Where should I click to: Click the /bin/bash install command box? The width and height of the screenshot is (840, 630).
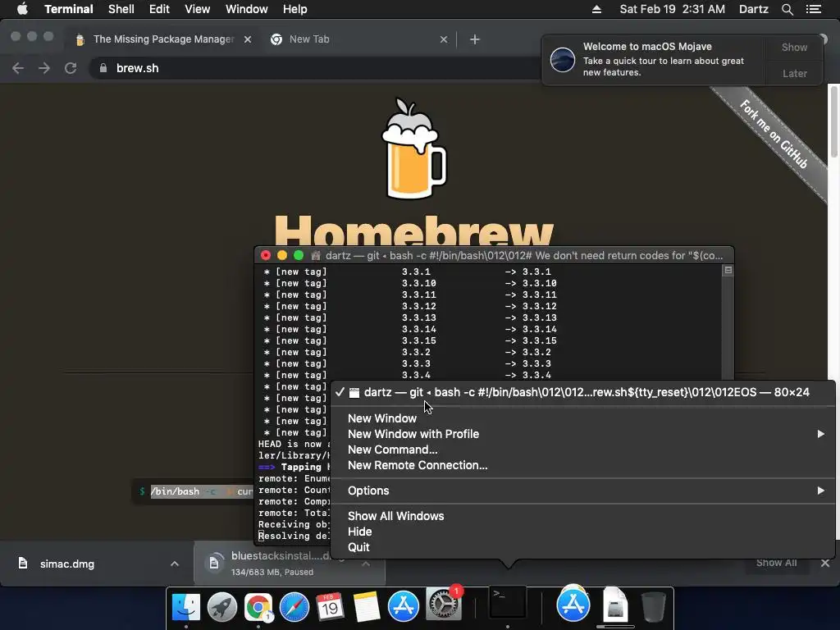tap(194, 491)
